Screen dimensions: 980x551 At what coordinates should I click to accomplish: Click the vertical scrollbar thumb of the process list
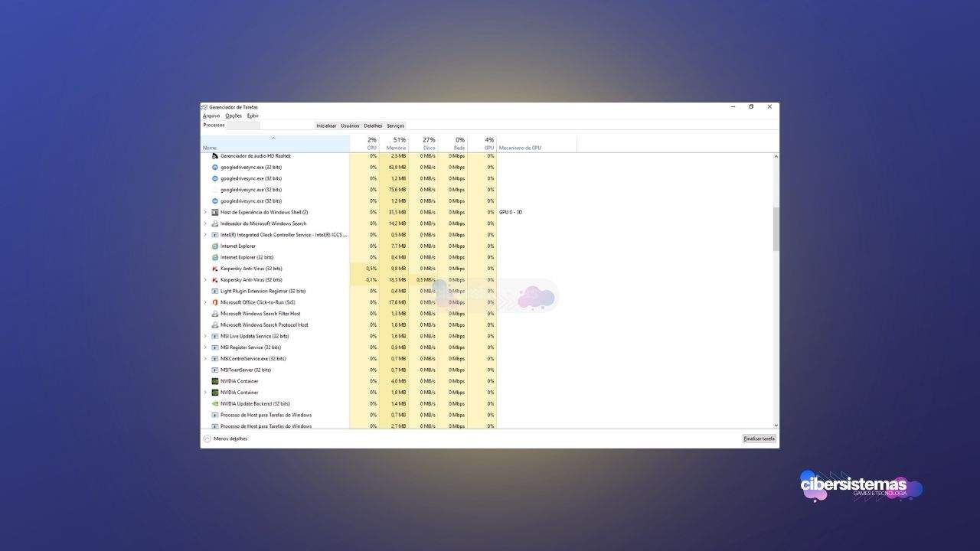(776, 229)
